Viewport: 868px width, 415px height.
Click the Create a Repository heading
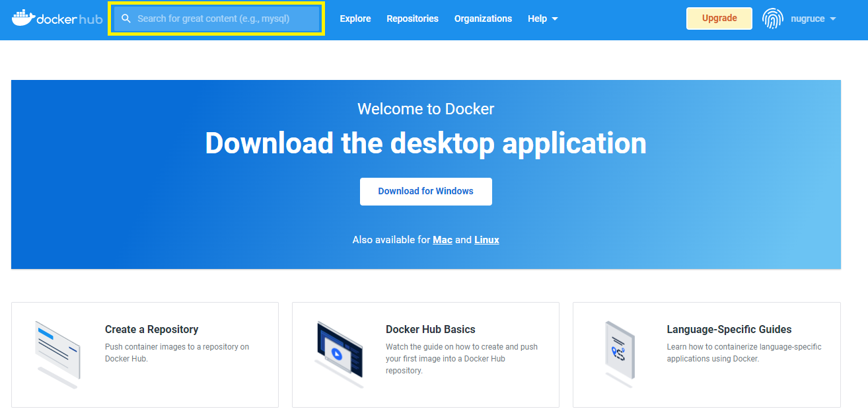point(152,329)
